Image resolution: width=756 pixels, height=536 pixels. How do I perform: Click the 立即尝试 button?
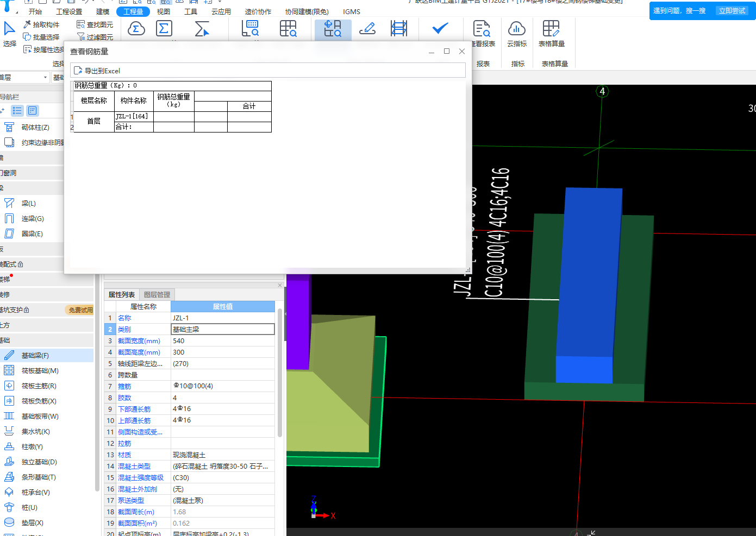732,11
